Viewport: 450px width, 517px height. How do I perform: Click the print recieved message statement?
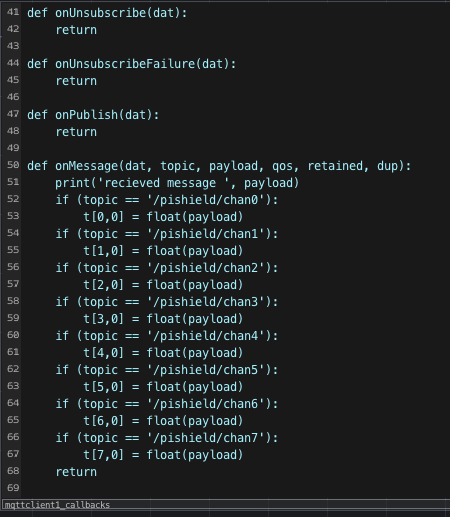point(177,183)
